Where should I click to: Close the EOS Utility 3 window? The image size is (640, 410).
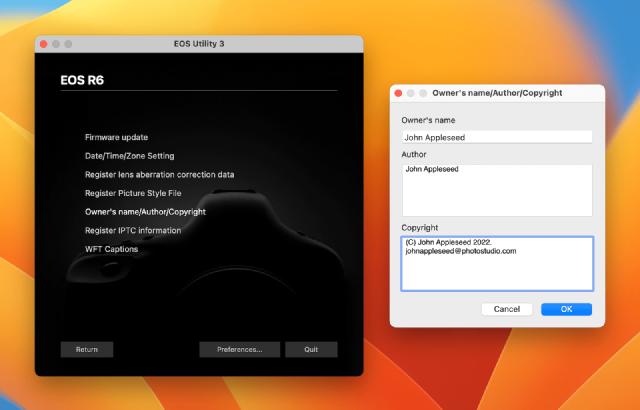pyautogui.click(x=44, y=44)
